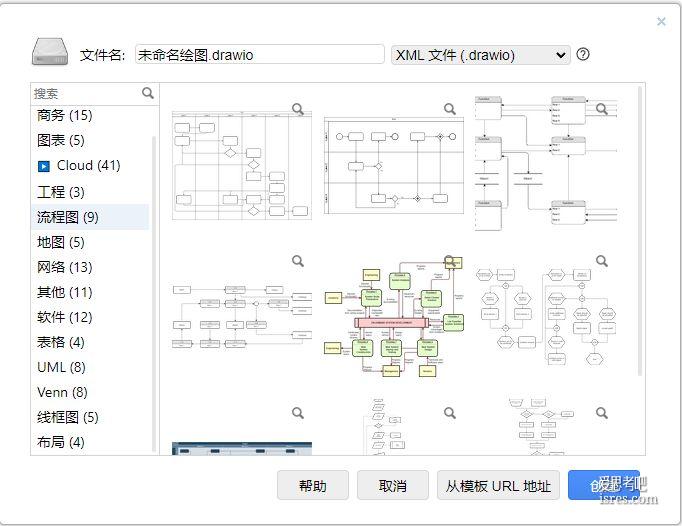Select the diamond decision flowchart thumbnail in the bottom row
This screenshot has width=682, height=526.
pos(542,426)
